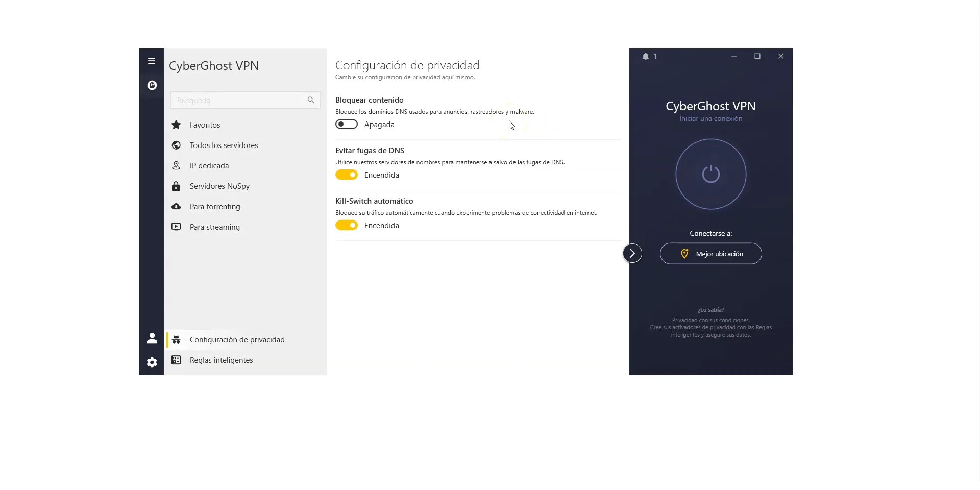Click the smart rules list icon
This screenshot has width=980, height=490.
(x=176, y=360)
